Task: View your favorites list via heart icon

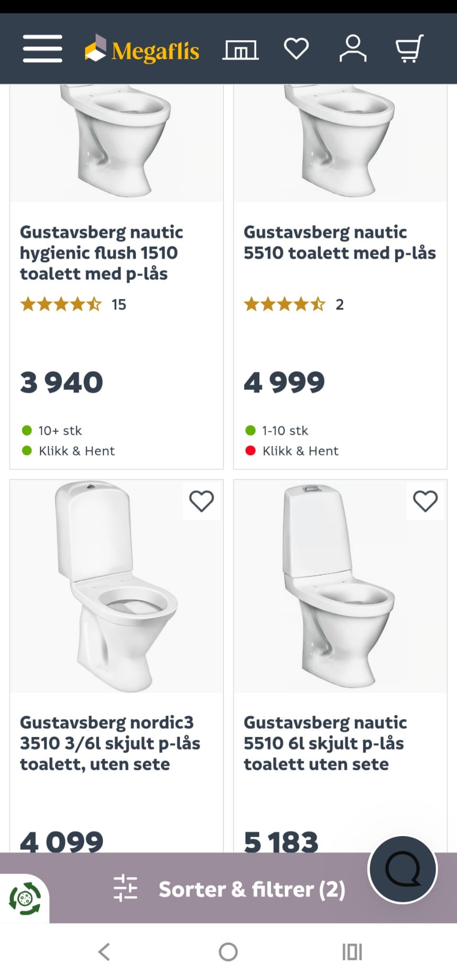Action: click(x=297, y=48)
